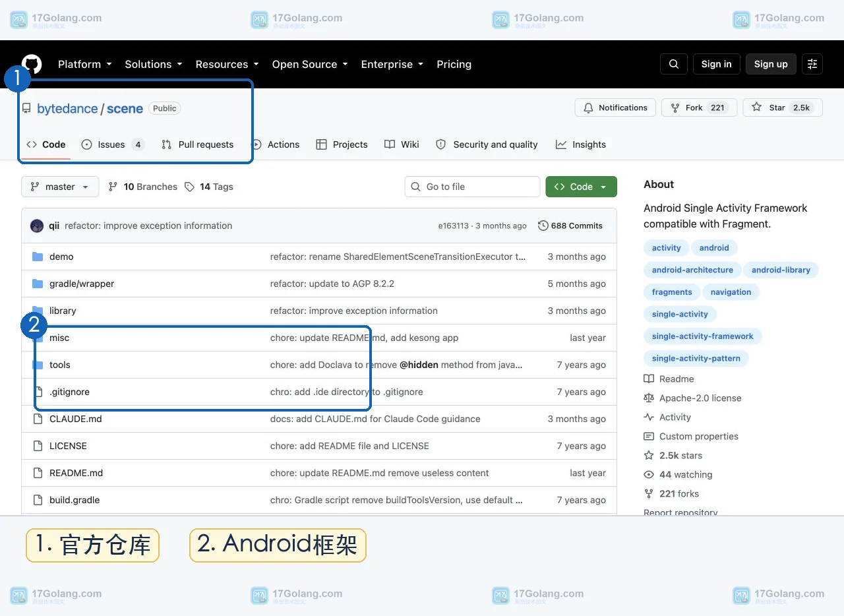Click the Insights graph icon
The width and height of the screenshot is (844, 616).
pyautogui.click(x=561, y=144)
